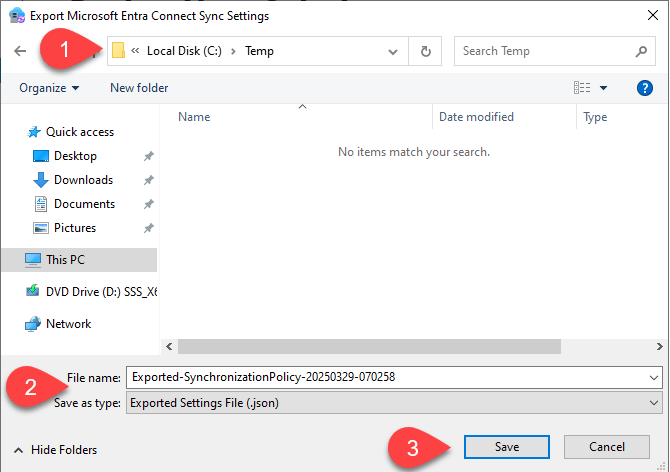Viewport: 670px width, 472px height.
Task: Select Network in the navigation pane
Action: point(68,324)
